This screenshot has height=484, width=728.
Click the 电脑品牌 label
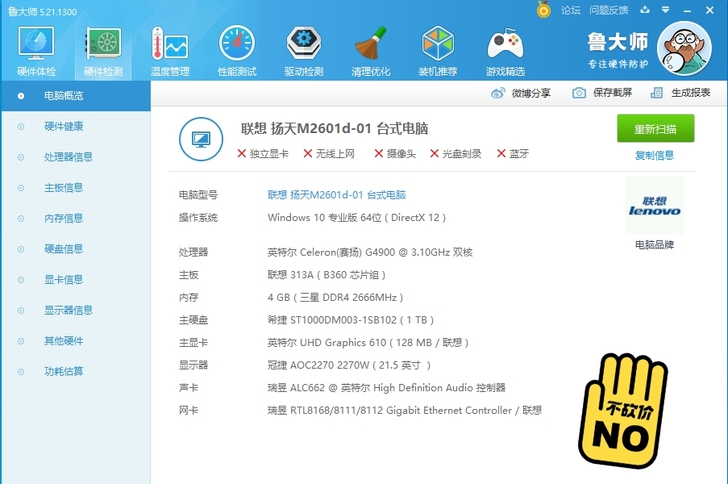click(655, 245)
